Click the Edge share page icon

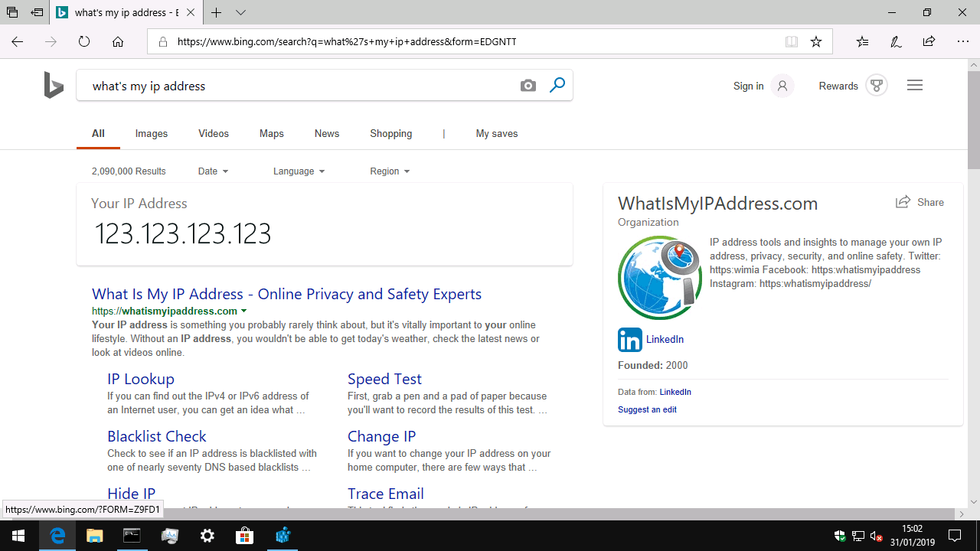point(929,42)
